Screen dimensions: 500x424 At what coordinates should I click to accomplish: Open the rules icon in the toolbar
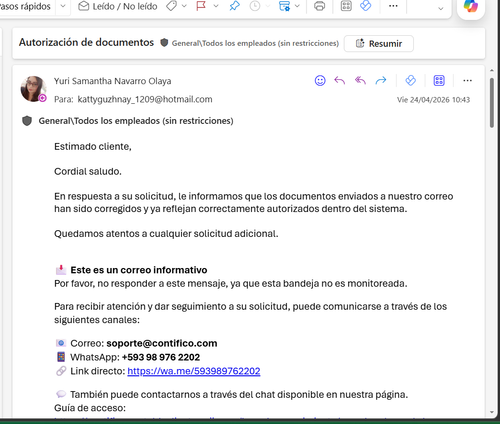284,6
